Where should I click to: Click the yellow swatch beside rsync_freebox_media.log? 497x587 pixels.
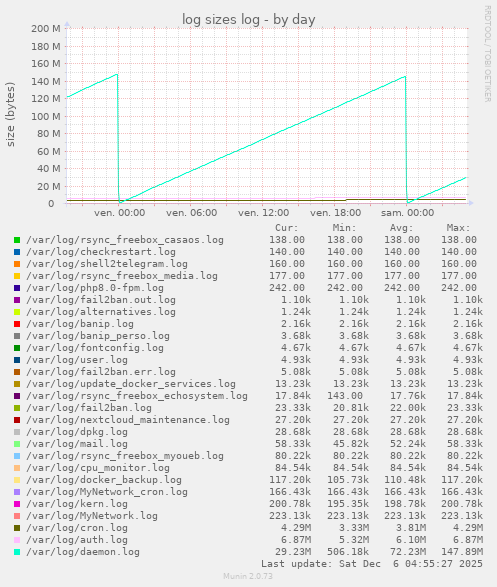point(17,276)
